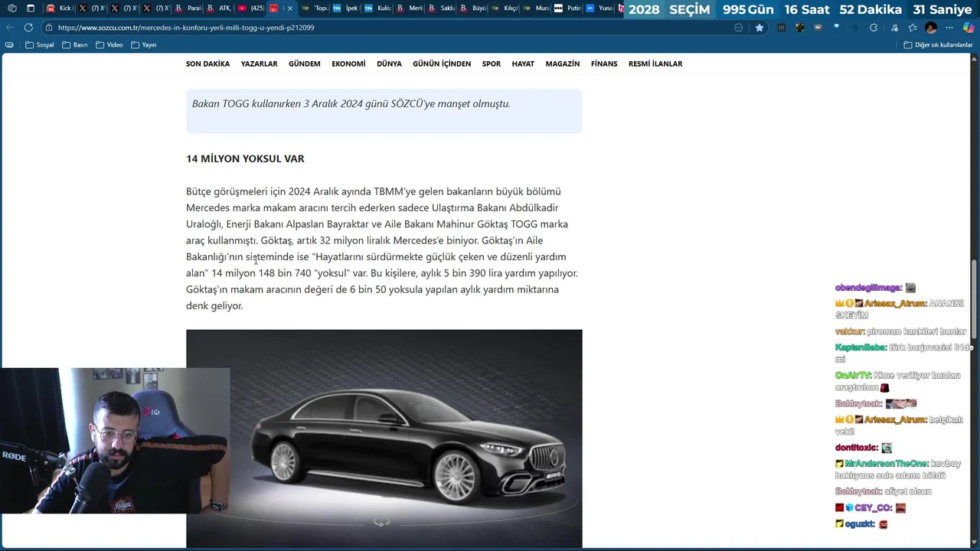This screenshot has height=551, width=980.
Task: Switch to the ATK tab
Action: [219, 8]
